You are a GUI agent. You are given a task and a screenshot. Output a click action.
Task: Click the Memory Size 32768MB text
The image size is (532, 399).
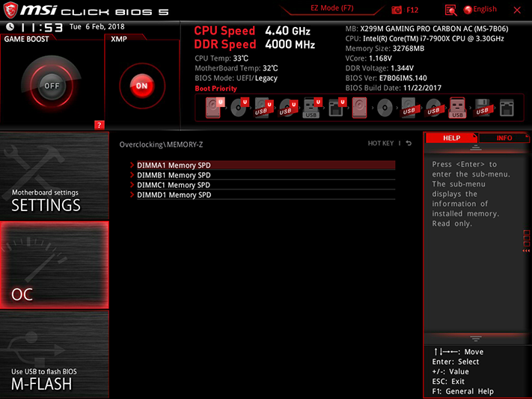click(385, 48)
